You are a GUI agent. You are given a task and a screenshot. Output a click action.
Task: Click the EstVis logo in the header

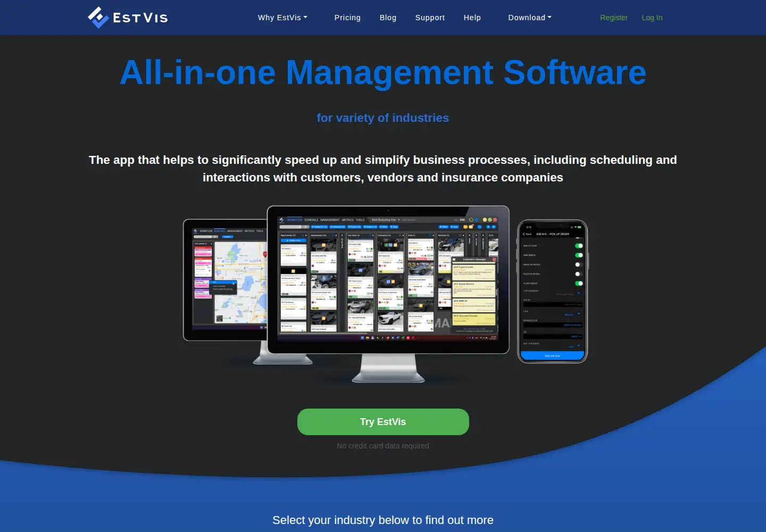click(128, 18)
